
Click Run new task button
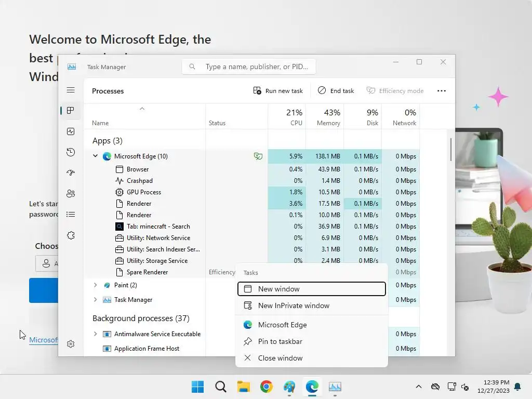(278, 91)
